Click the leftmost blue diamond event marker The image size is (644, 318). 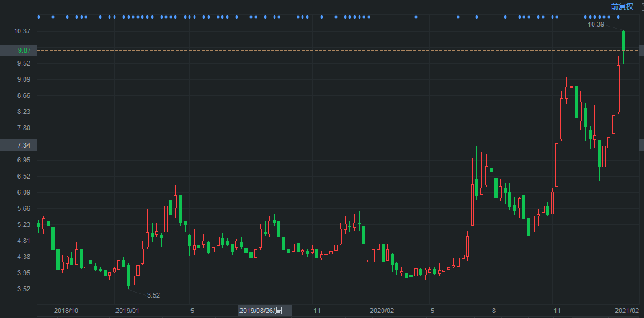click(x=38, y=17)
